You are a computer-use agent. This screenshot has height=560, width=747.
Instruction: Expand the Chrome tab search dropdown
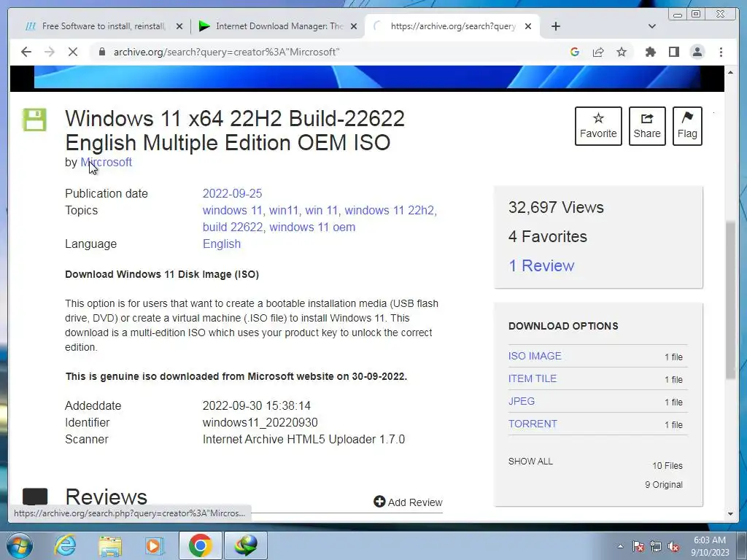click(651, 26)
